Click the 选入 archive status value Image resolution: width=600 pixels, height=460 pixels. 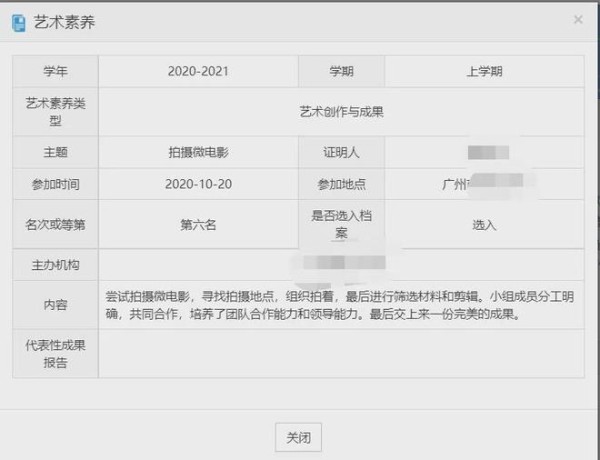[x=484, y=225]
